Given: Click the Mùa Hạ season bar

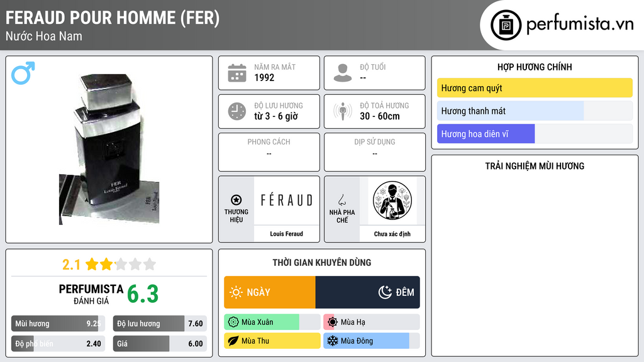Looking at the screenshot, I should (x=371, y=322).
